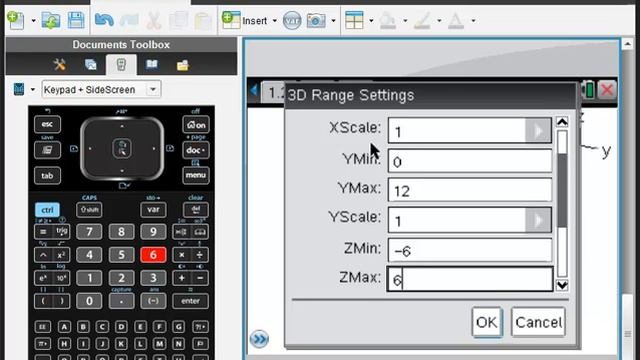Open the text color dropdown arrow
The width and height of the screenshot is (640, 360).
(473, 20)
